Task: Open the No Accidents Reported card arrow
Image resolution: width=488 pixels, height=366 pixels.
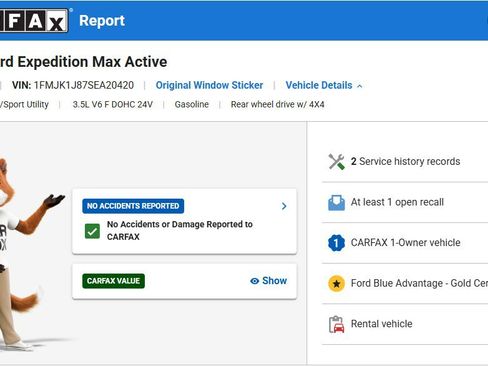Action: [284, 206]
